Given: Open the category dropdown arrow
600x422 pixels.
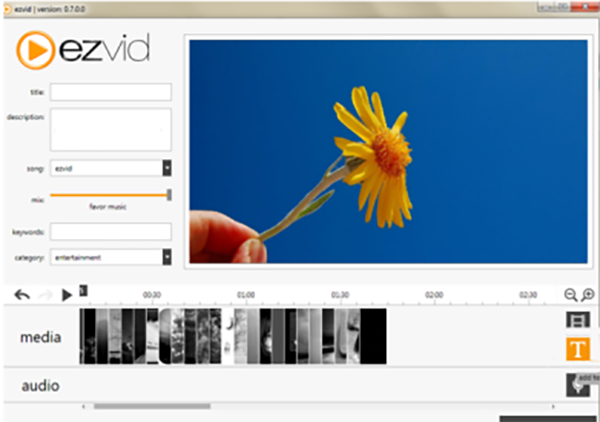Looking at the screenshot, I should [x=167, y=257].
